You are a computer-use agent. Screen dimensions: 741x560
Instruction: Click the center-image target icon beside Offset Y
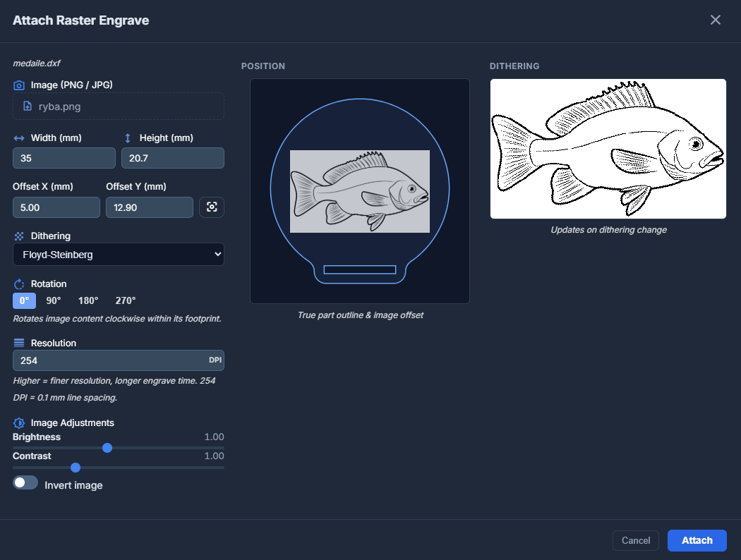(212, 207)
